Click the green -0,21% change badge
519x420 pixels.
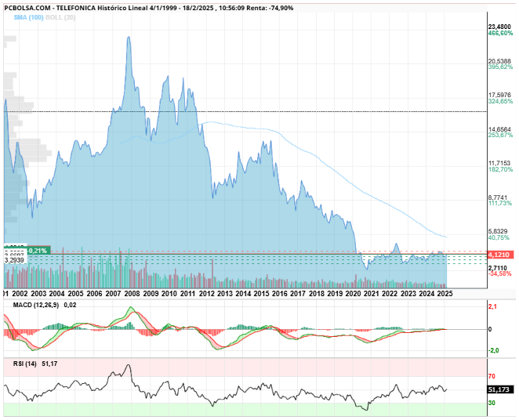pos(38,251)
